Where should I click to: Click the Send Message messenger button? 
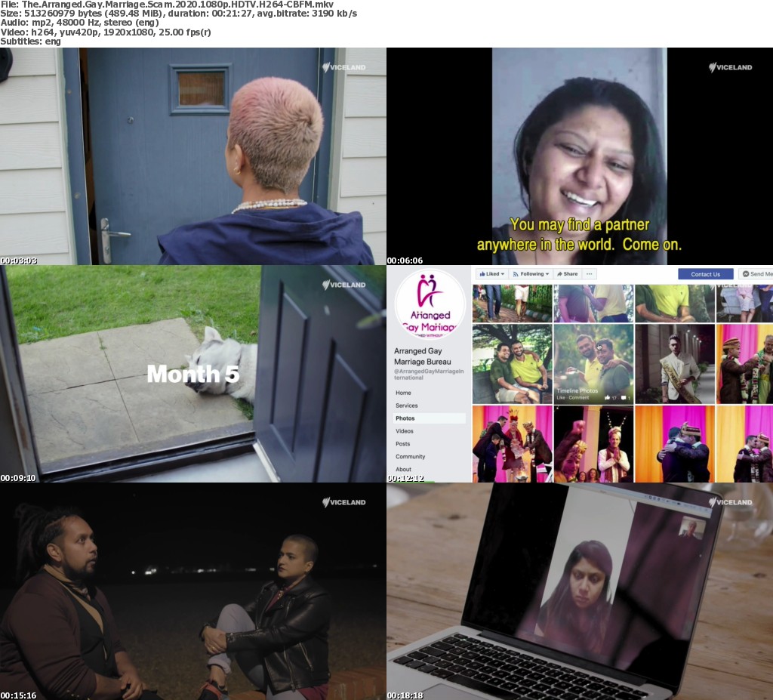pos(756,274)
